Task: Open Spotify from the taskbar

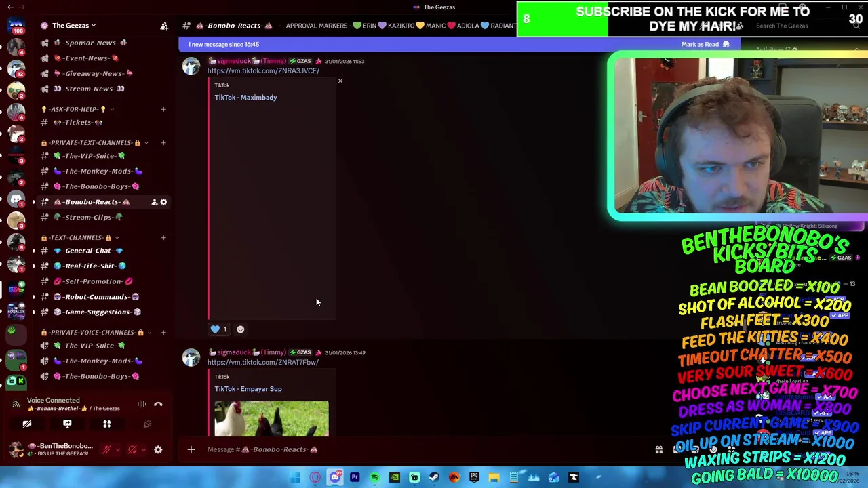Action: 375,478
